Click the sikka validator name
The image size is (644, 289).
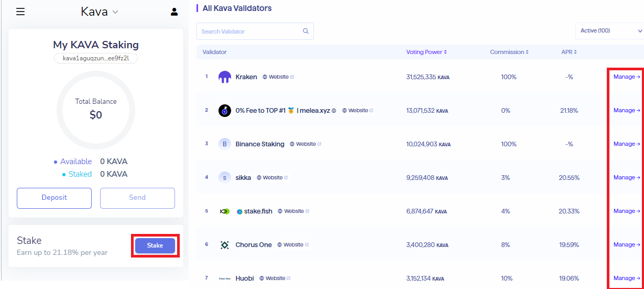point(243,178)
